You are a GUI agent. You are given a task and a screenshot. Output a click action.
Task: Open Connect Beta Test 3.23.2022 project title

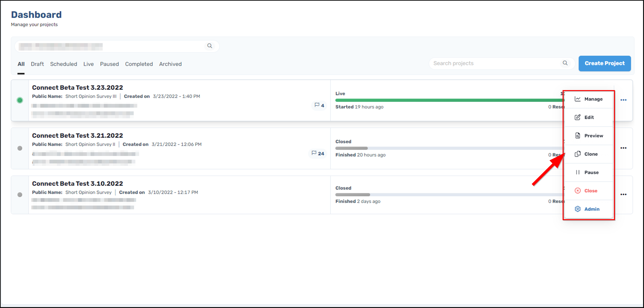point(77,87)
